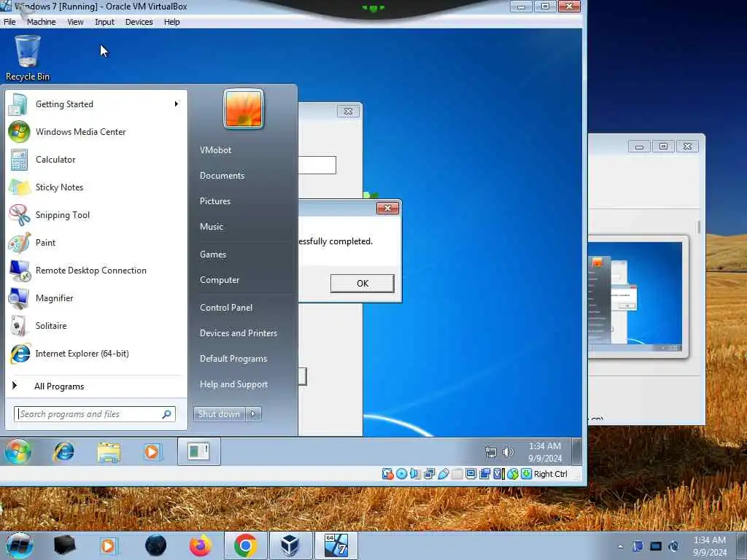Launch Remote Desktop Connection
This screenshot has height=560, width=747.
tap(96, 271)
